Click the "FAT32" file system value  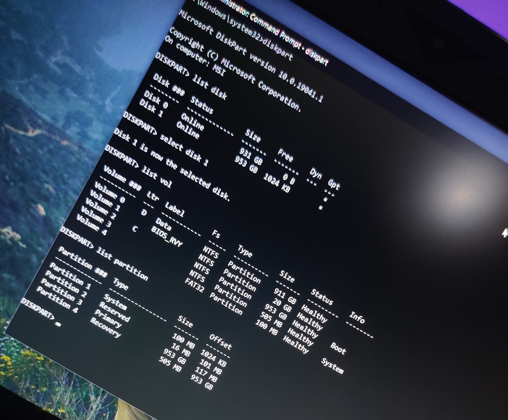pos(195,285)
